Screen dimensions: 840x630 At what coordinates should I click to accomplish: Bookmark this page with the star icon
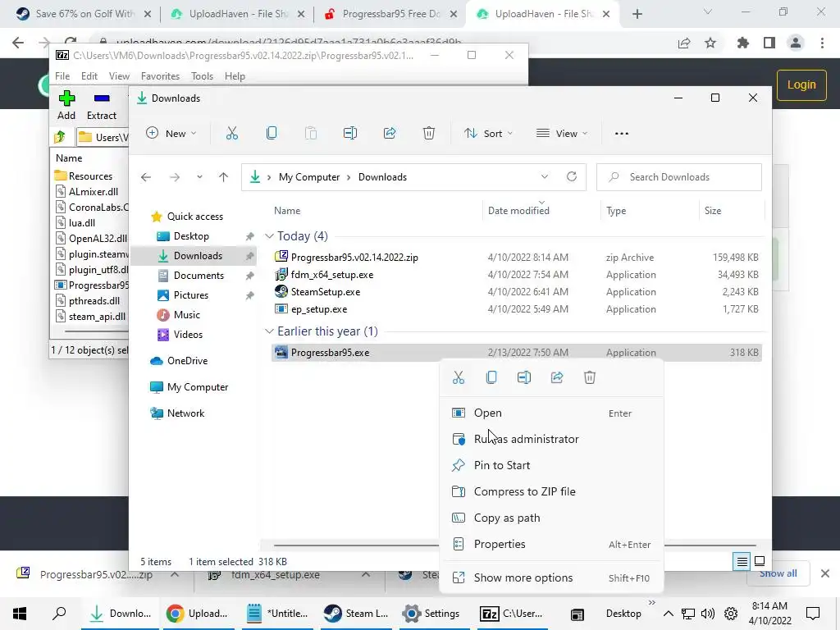coord(710,43)
